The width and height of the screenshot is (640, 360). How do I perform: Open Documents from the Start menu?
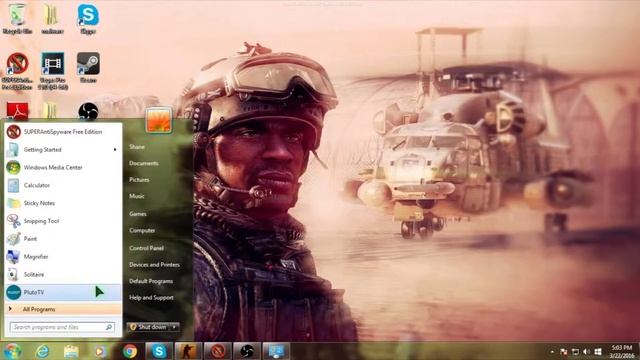[144, 163]
